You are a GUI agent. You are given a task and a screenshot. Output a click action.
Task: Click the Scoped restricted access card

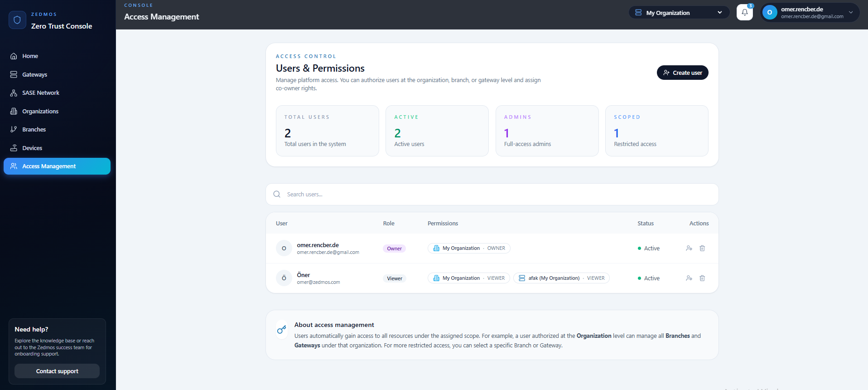(656, 131)
